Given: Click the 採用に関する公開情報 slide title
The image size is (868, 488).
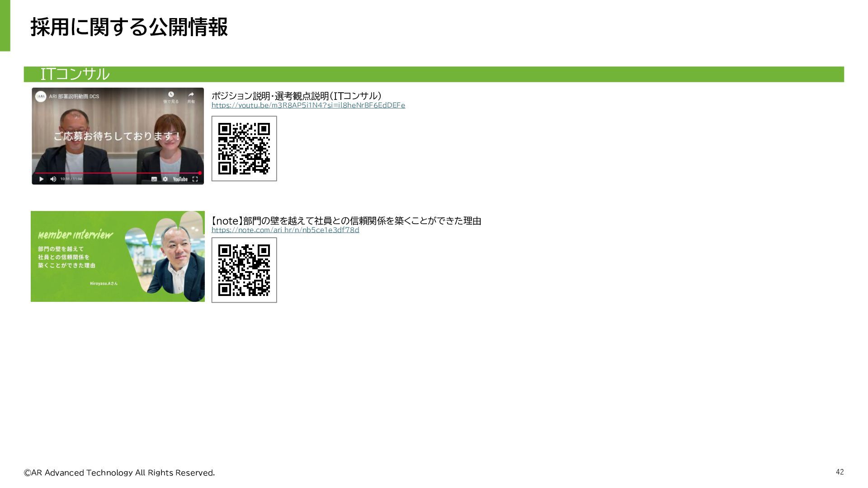Looking at the screenshot, I should point(129,27).
